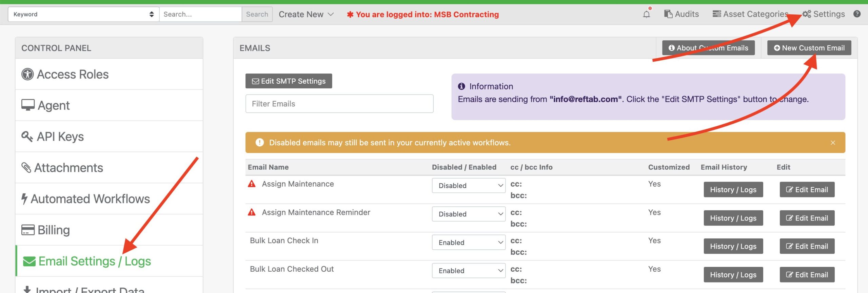Open Bulk Loan Check In Enabled dropdown

[x=469, y=243]
